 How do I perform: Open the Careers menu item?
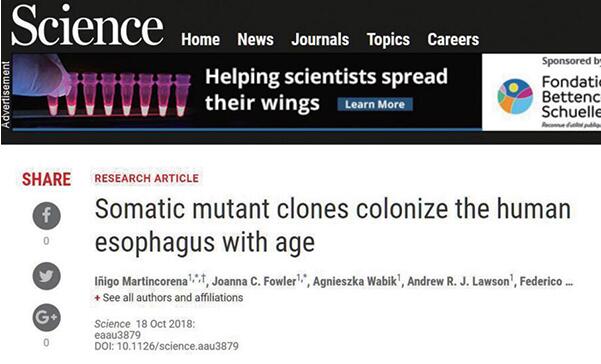click(453, 39)
